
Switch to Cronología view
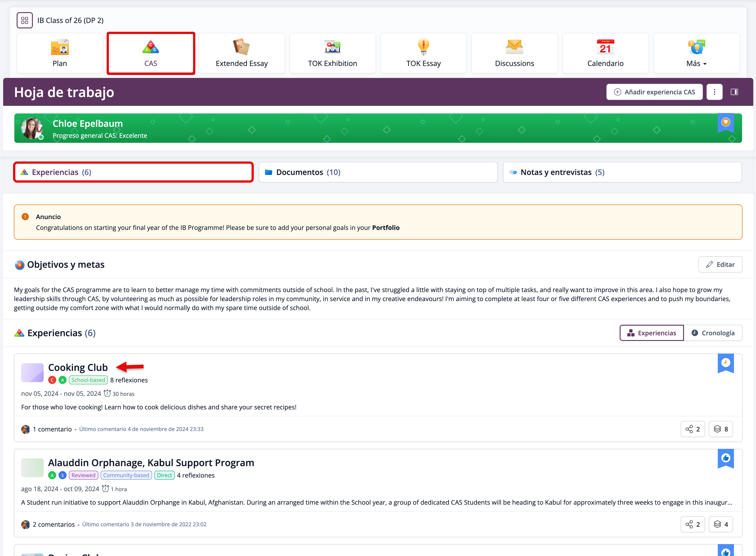point(713,333)
